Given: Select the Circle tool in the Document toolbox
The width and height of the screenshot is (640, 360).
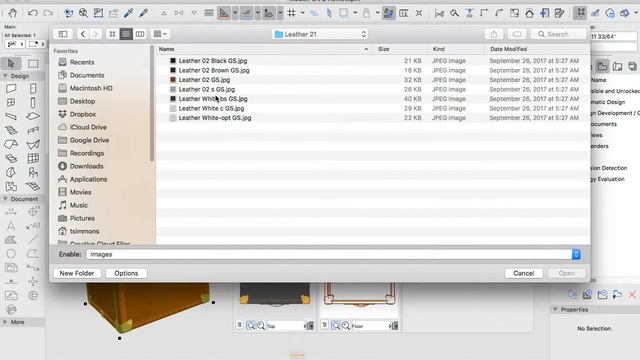Looking at the screenshot, I should (11, 253).
